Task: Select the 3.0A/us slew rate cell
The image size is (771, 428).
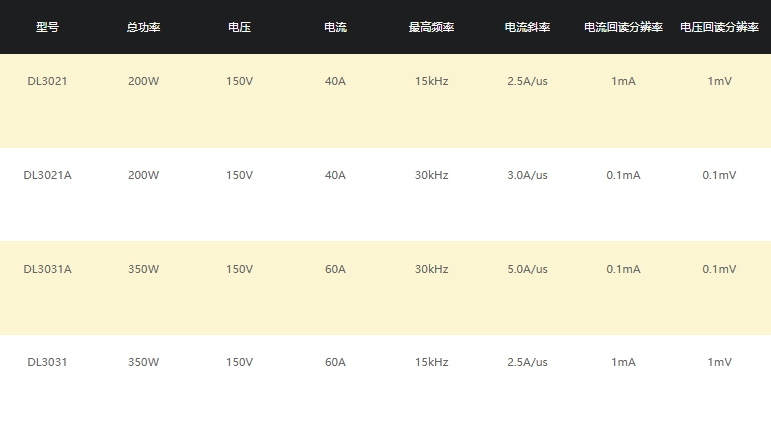Action: pos(527,175)
